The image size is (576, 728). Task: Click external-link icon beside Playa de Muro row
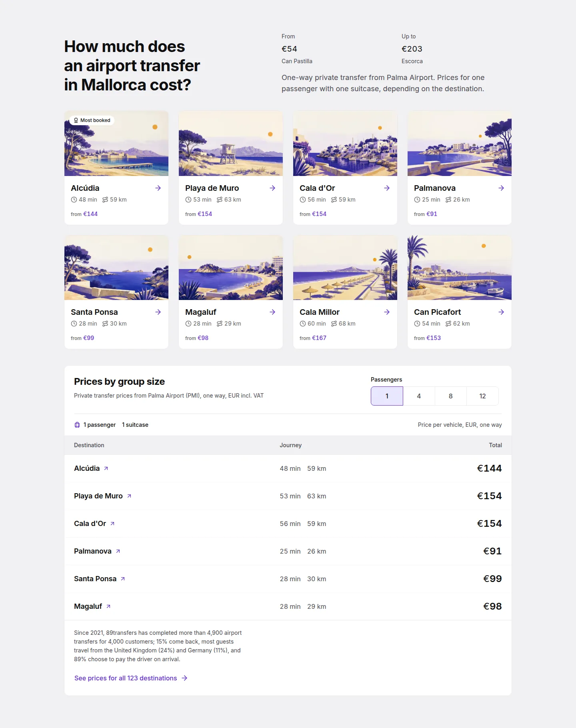(x=129, y=496)
